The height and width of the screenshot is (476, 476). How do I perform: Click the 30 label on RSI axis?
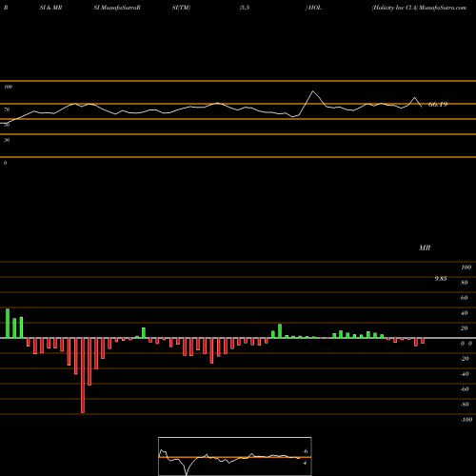(x=7, y=140)
